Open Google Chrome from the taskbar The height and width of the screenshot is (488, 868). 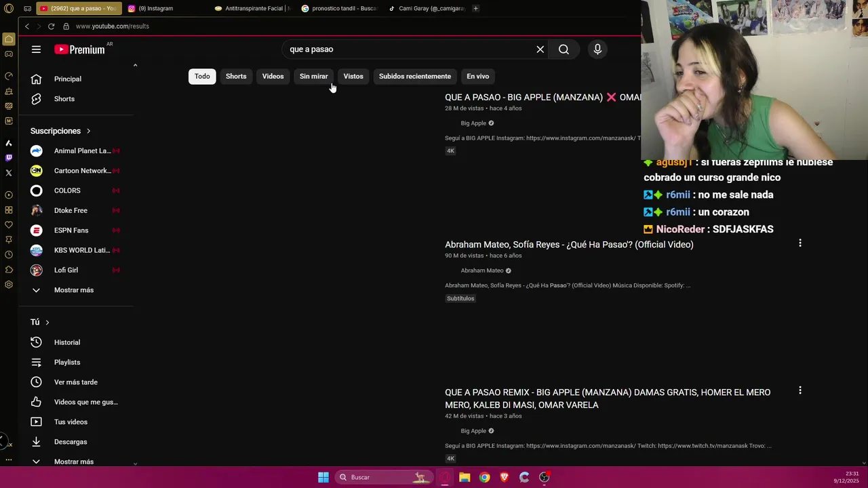484,477
